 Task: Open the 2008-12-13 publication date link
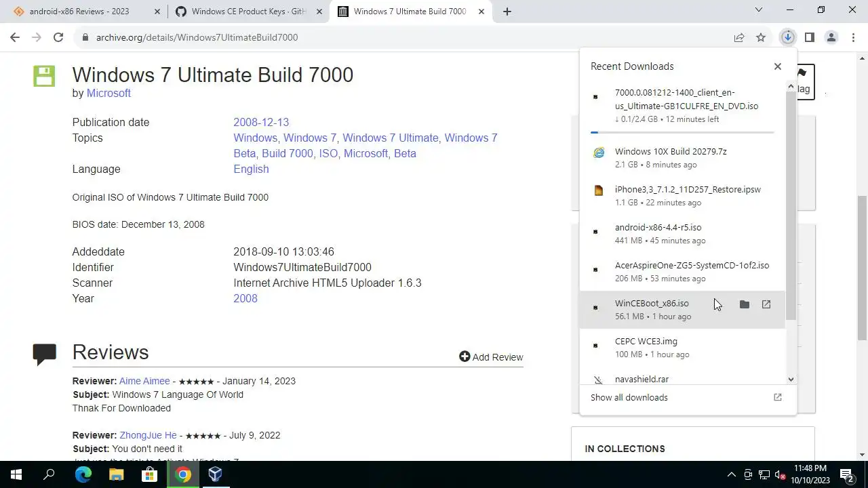tap(261, 122)
